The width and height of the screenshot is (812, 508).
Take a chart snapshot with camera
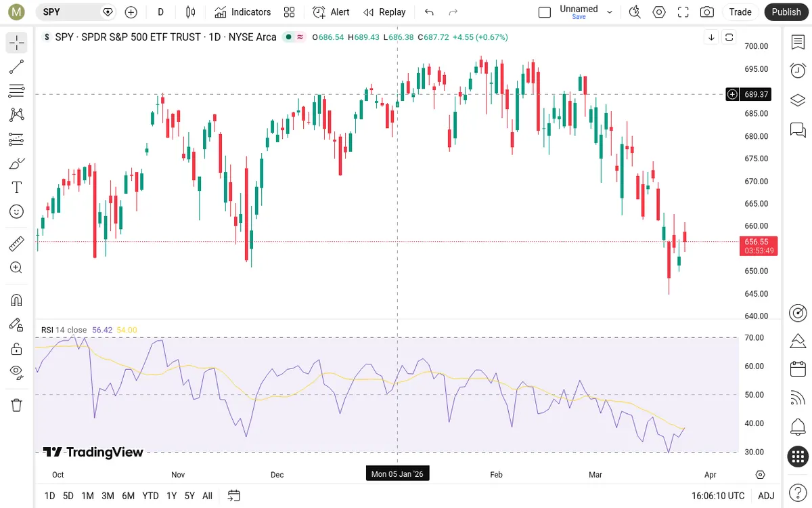[707, 12]
